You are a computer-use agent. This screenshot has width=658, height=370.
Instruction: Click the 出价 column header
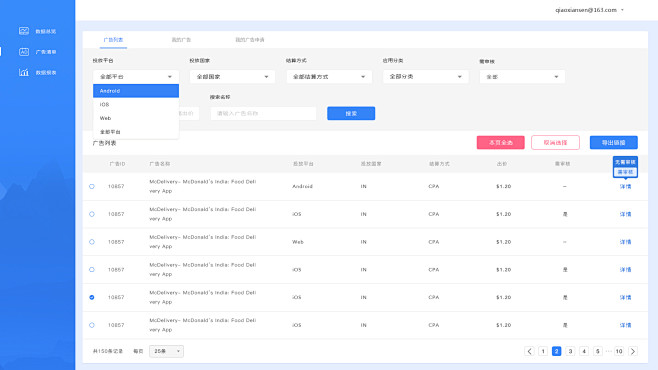(x=501, y=164)
